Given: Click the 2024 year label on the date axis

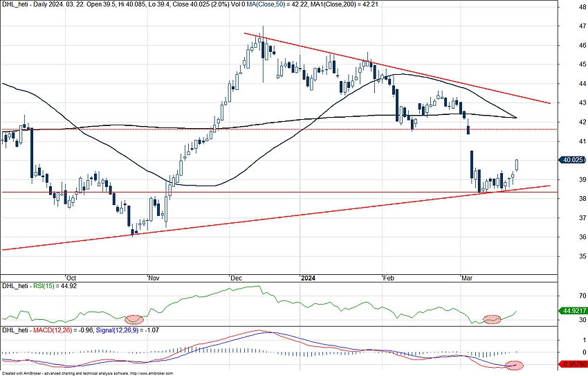Looking at the screenshot, I should click(308, 277).
